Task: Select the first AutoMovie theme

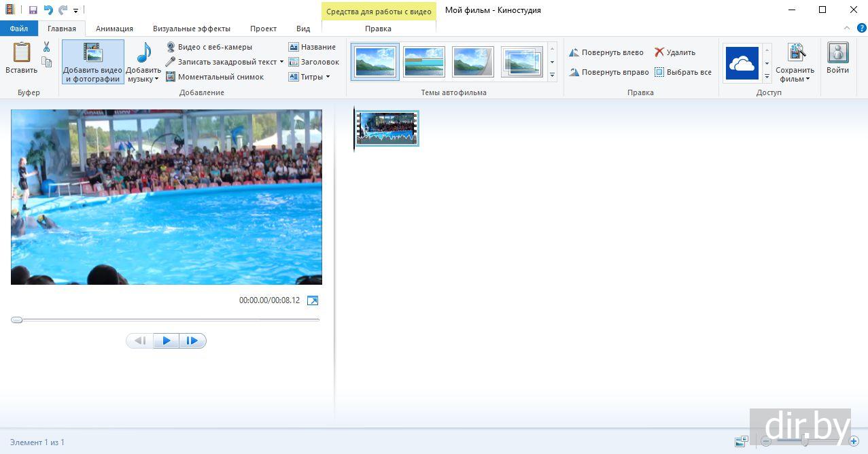Action: pyautogui.click(x=375, y=62)
